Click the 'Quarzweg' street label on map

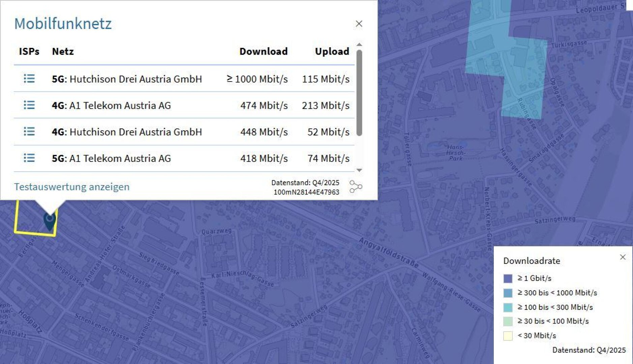[216, 231]
